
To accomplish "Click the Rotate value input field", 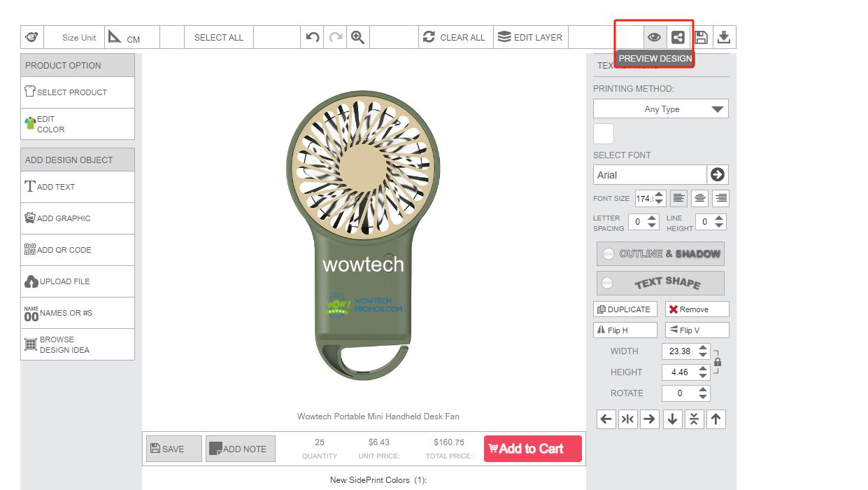I will (x=679, y=393).
